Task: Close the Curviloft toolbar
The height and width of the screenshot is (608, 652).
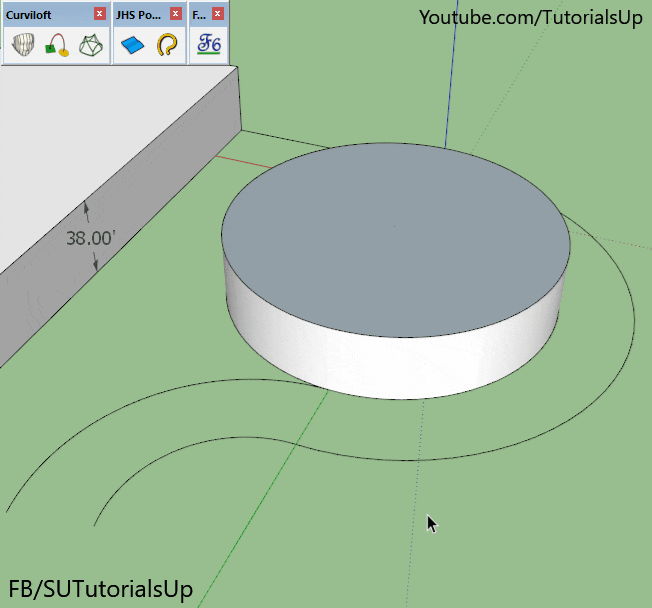Action: (100, 14)
